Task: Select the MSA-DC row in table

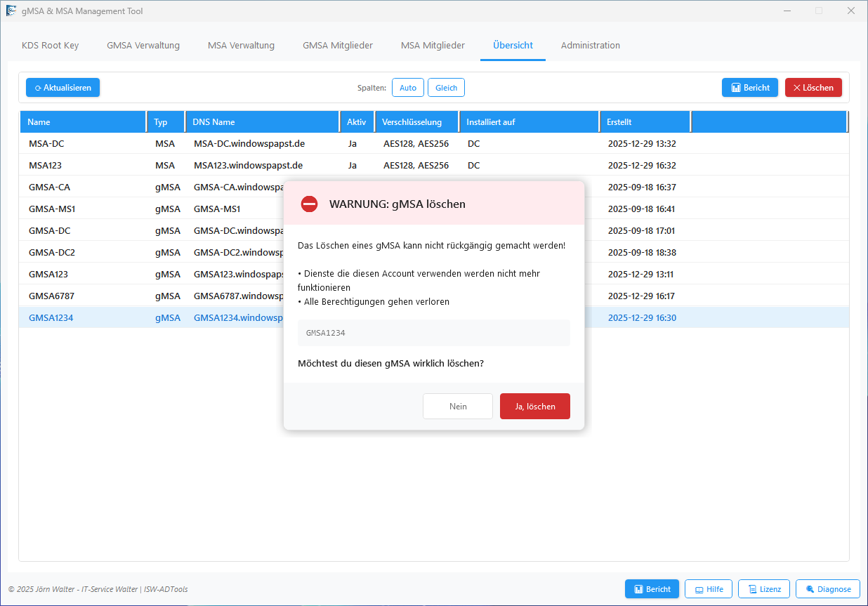Action: coord(47,144)
